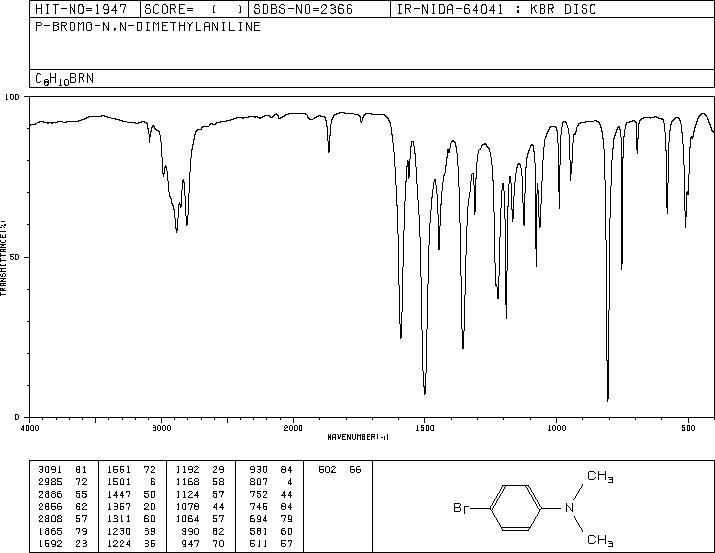Click the 2000 label on wavenumber axis
The width and height of the screenshot is (715, 553).
(293, 428)
